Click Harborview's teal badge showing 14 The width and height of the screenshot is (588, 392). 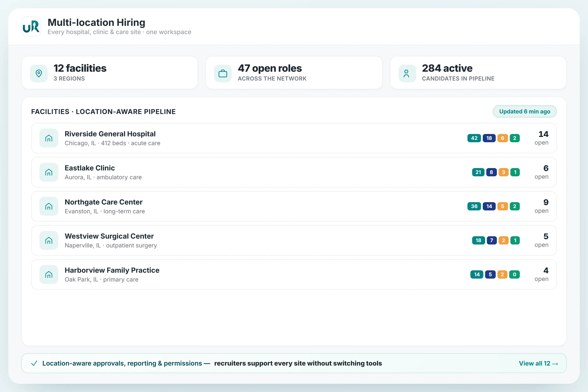[477, 274]
